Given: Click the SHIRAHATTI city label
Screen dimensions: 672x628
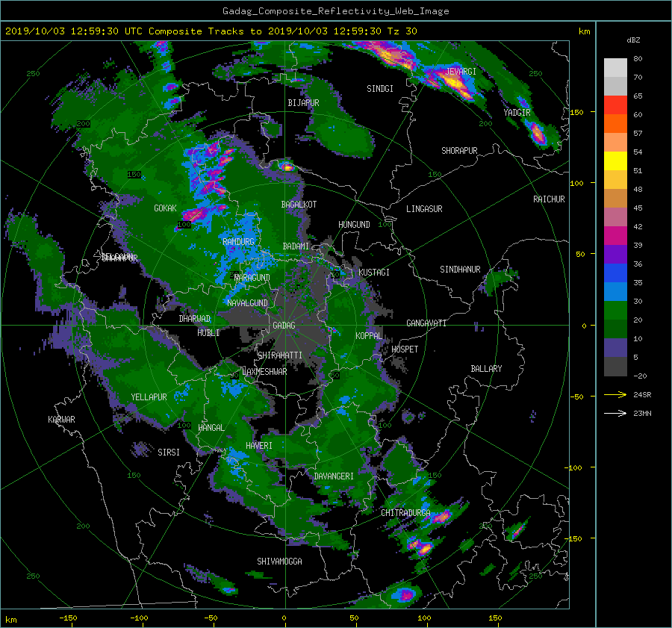Looking at the screenshot, I should [x=280, y=355].
